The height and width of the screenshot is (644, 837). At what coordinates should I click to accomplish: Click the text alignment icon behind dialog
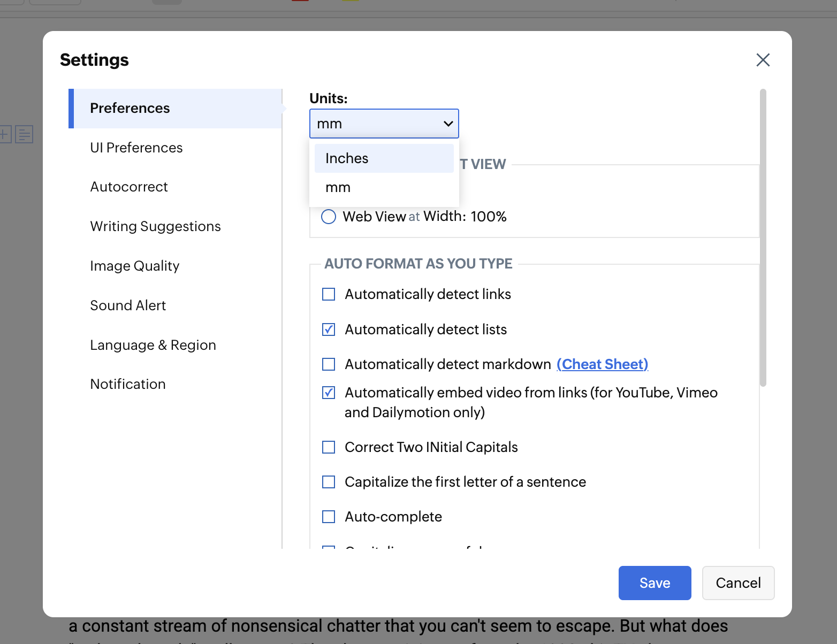click(24, 134)
